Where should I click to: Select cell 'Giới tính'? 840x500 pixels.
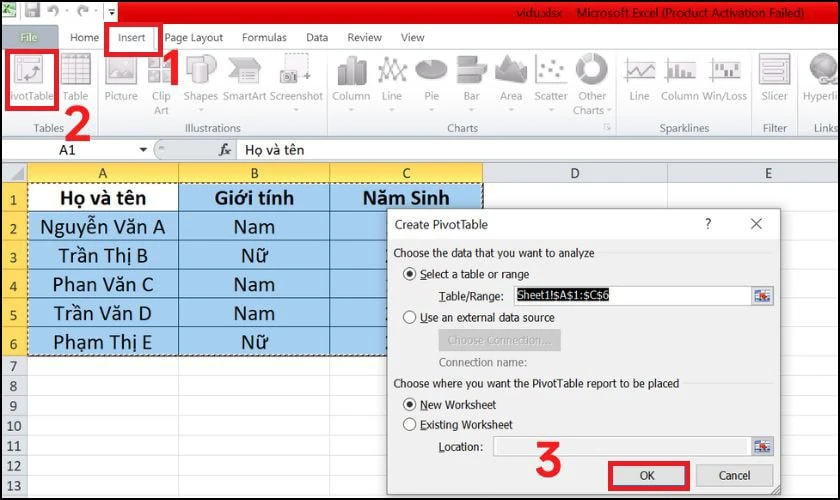(254, 198)
